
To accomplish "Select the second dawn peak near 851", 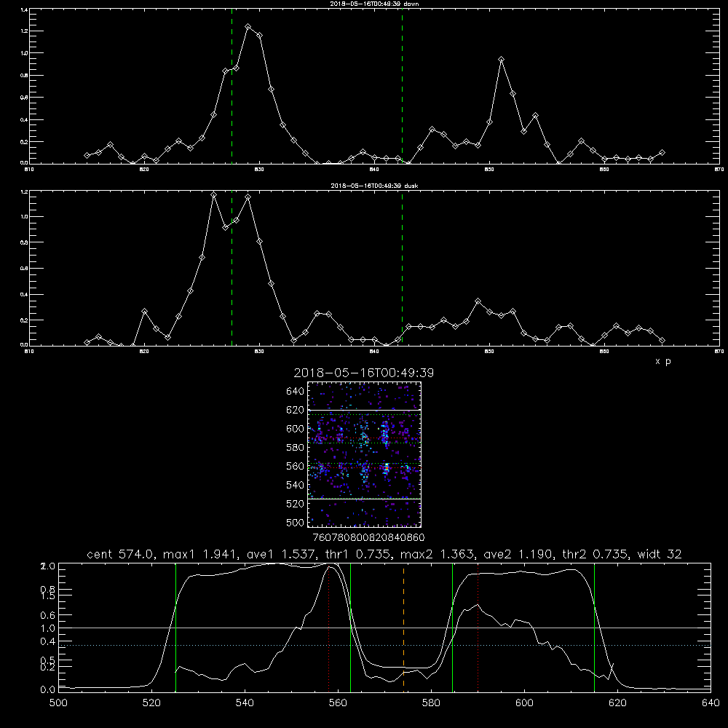I will 501,60.
